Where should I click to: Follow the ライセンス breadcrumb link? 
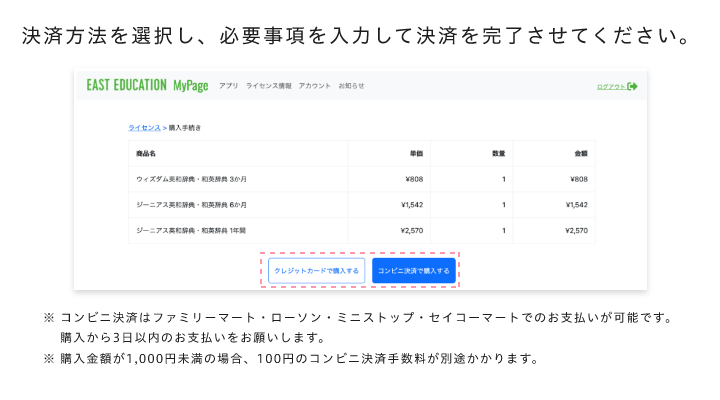[x=144, y=128]
